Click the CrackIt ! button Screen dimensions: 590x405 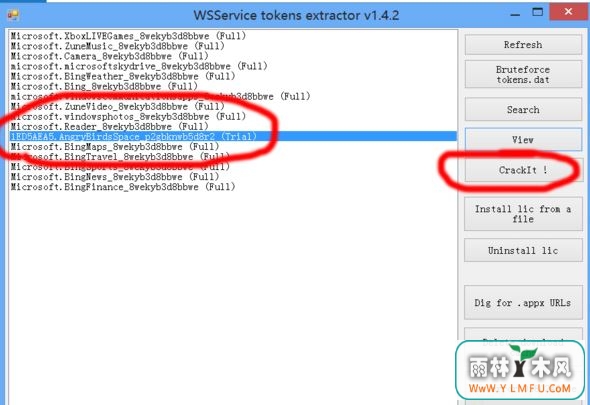click(523, 170)
